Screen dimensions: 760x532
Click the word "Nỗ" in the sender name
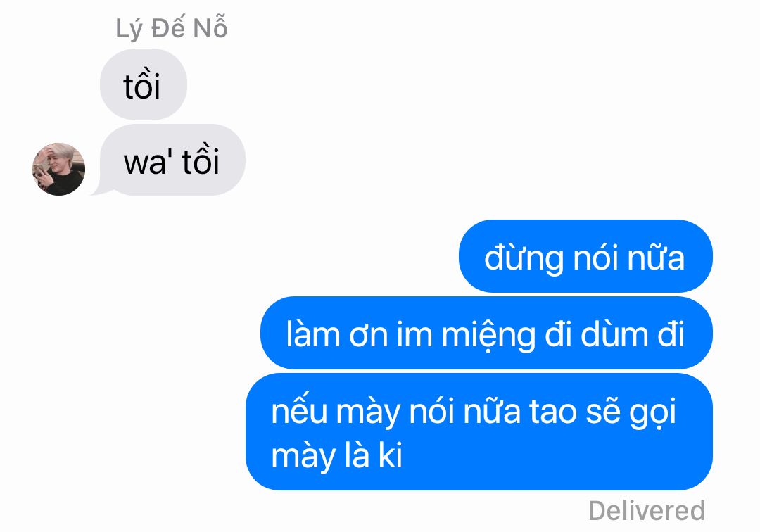[x=210, y=27]
